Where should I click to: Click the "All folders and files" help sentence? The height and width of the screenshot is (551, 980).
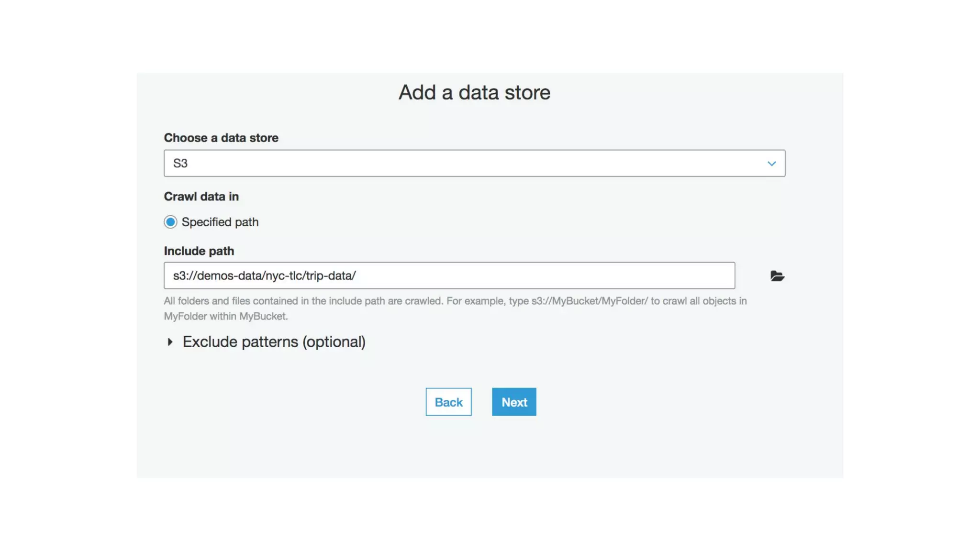coord(303,301)
